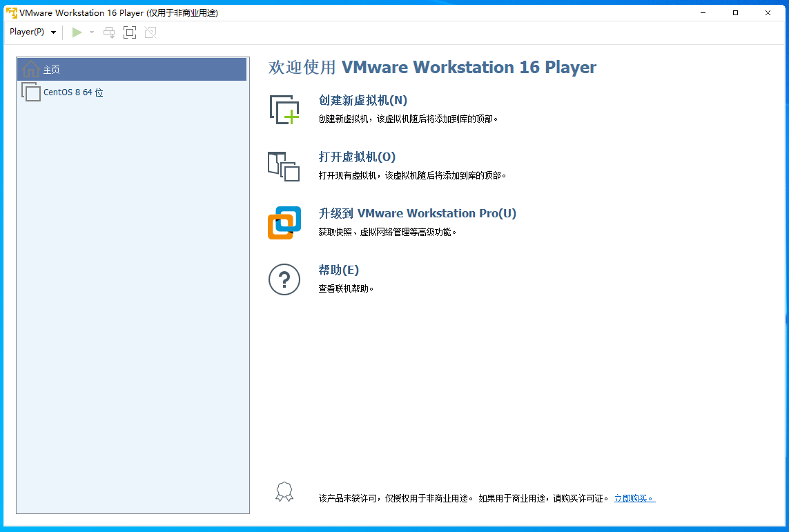
Task: Click the 欢迎使用 VMware Workstation 16 Player heading
Action: click(x=432, y=68)
